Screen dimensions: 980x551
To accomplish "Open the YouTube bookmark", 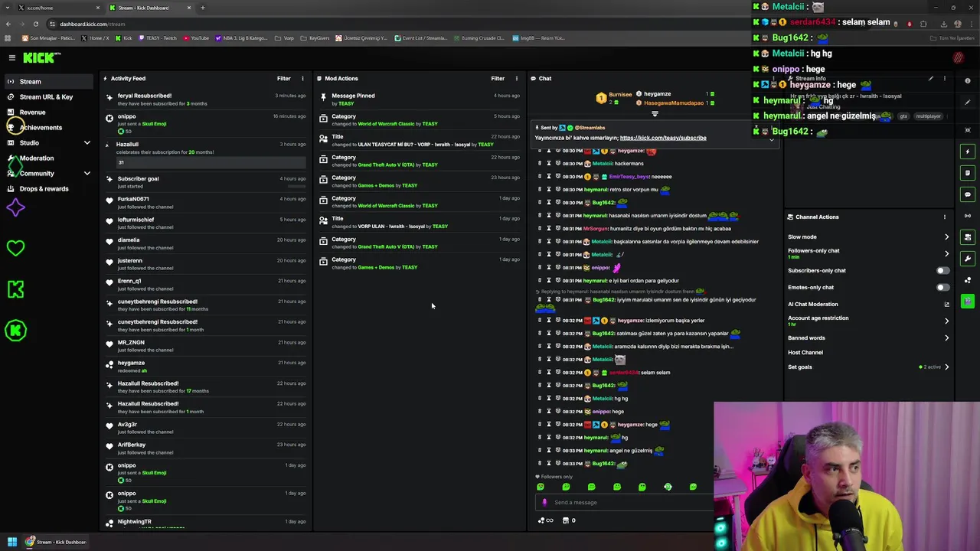I will coord(195,38).
